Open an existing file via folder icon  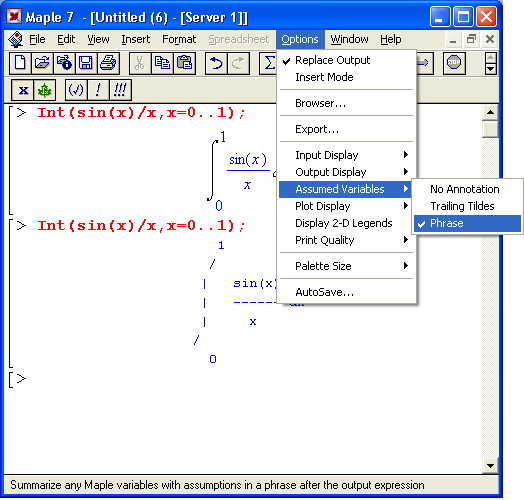42,63
